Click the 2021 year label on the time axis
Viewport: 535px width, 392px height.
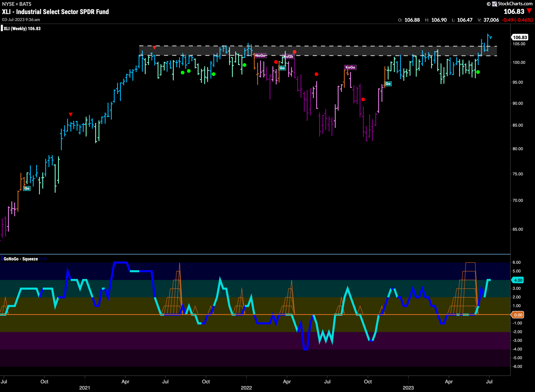pyautogui.click(x=84, y=388)
